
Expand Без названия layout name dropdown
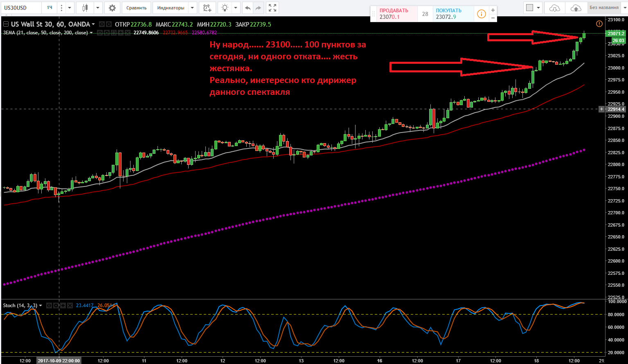point(624,8)
